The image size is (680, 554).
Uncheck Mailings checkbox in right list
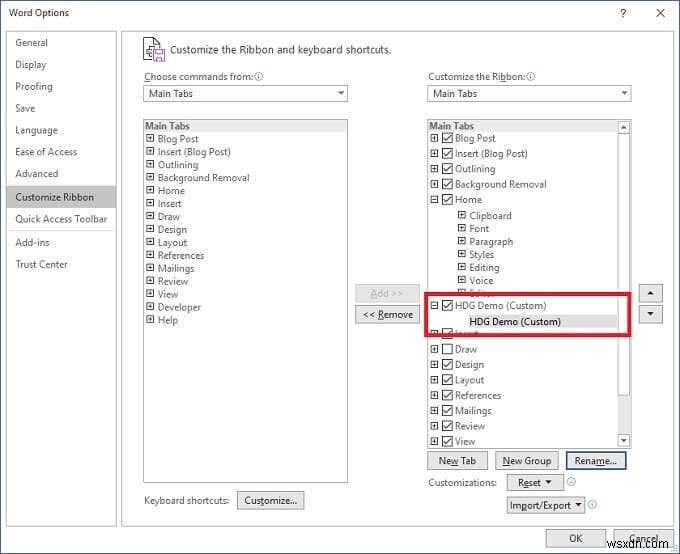click(x=447, y=410)
